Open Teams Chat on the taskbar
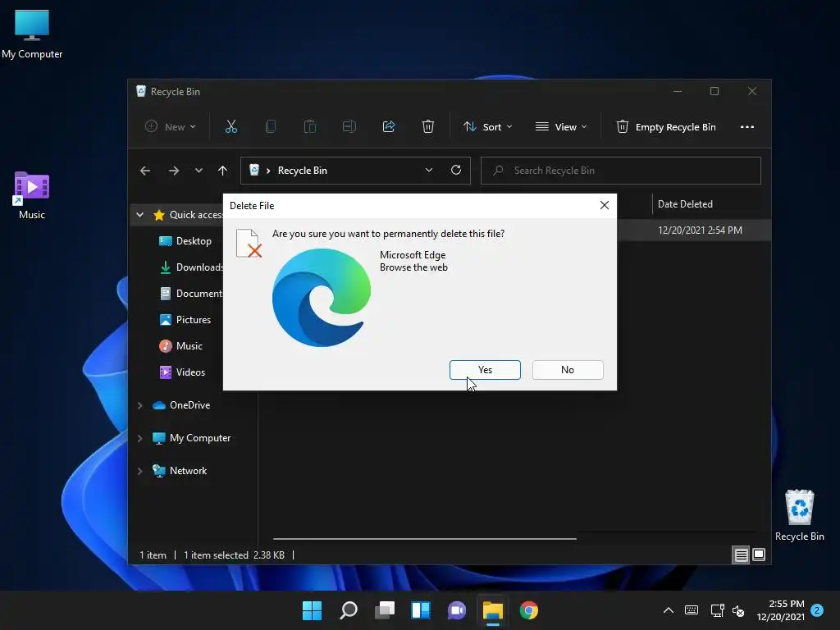The width and height of the screenshot is (840, 630). [457, 610]
